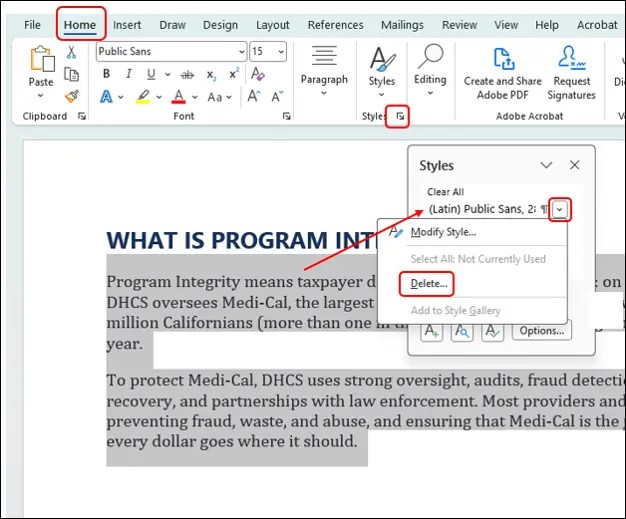Switch to the Draw tab
The image size is (626, 519).
[x=172, y=25]
